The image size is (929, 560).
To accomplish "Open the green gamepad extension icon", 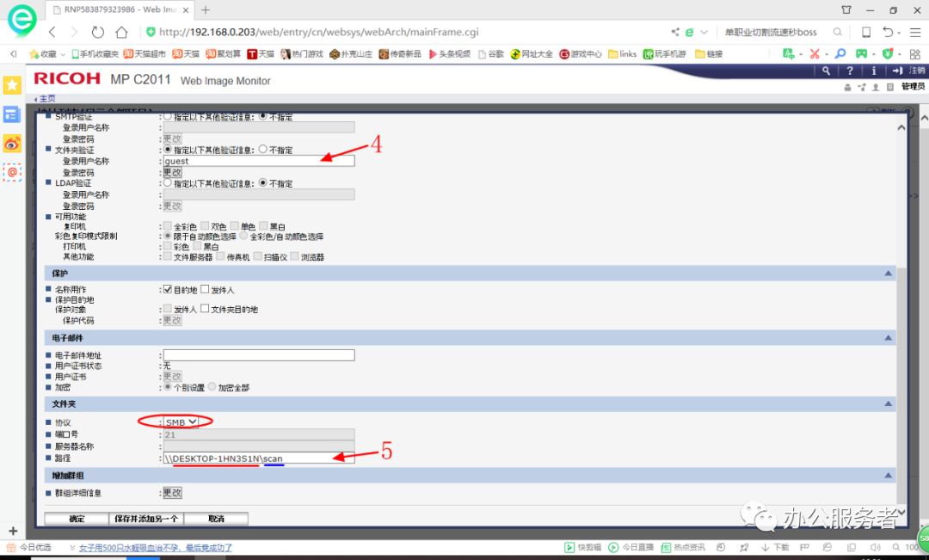I will [x=861, y=54].
